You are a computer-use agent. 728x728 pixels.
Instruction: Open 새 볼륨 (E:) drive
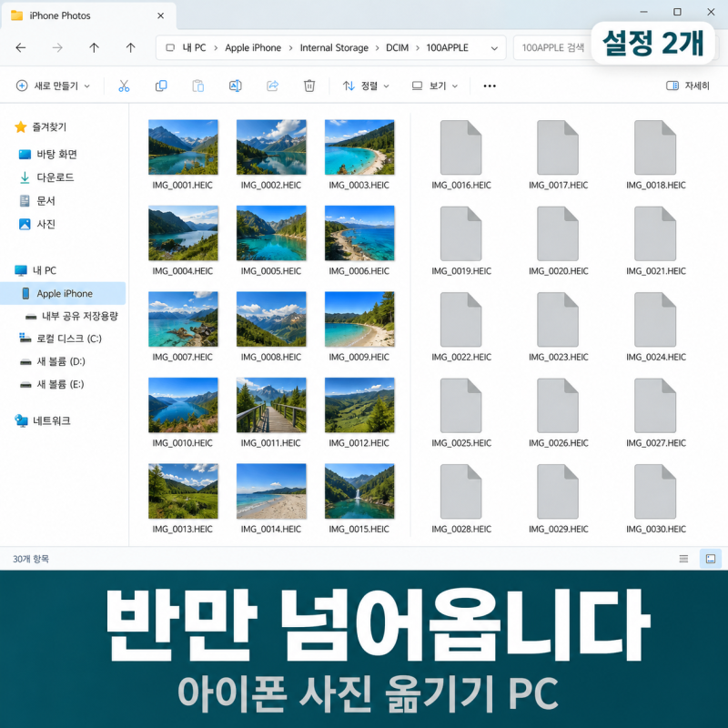52,384
